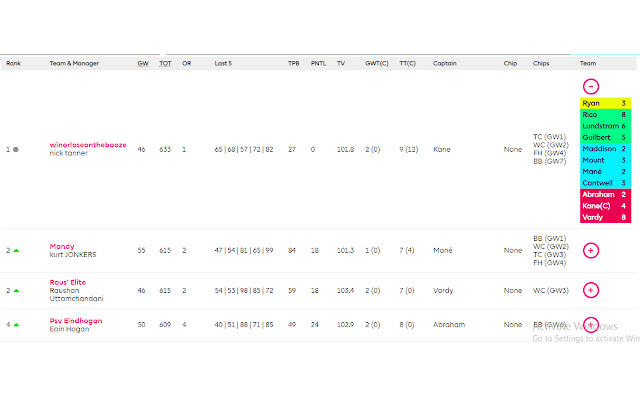Screen dimensions: 640x400
Task: Sort table by TOT column header
Action: [164, 63]
